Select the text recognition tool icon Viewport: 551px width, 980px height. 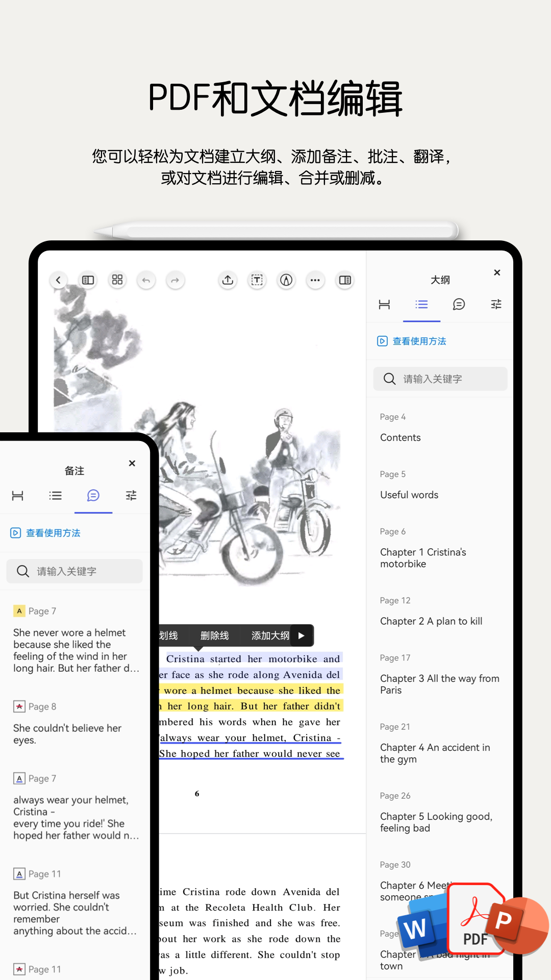coord(257,280)
